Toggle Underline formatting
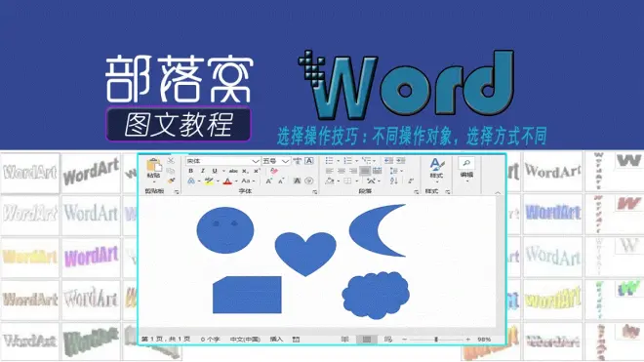This screenshot has height=362, width=644. tap(215, 171)
